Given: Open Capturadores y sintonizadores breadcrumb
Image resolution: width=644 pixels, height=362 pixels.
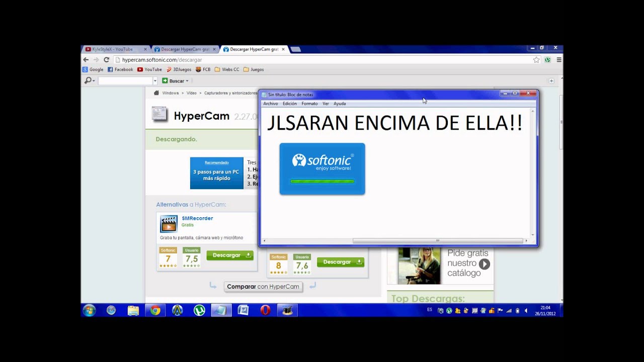Looking at the screenshot, I should pyautogui.click(x=230, y=93).
